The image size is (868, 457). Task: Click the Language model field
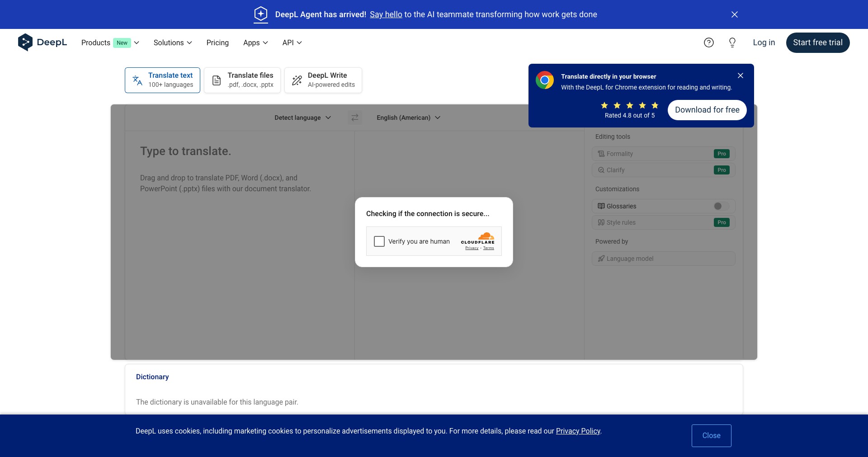pyautogui.click(x=664, y=259)
